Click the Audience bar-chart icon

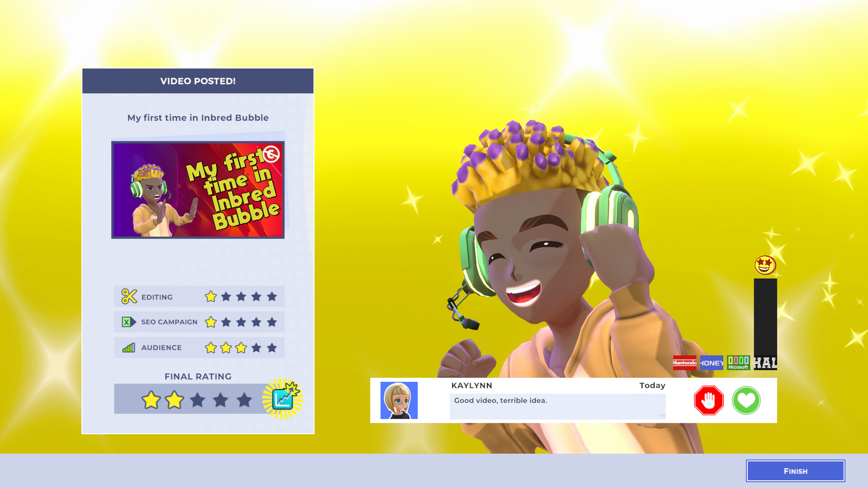tap(129, 347)
